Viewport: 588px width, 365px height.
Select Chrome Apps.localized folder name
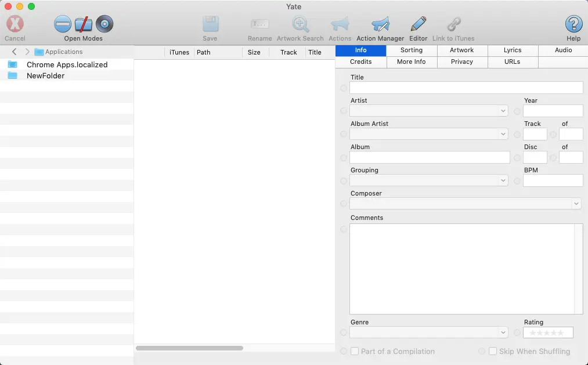(x=67, y=64)
